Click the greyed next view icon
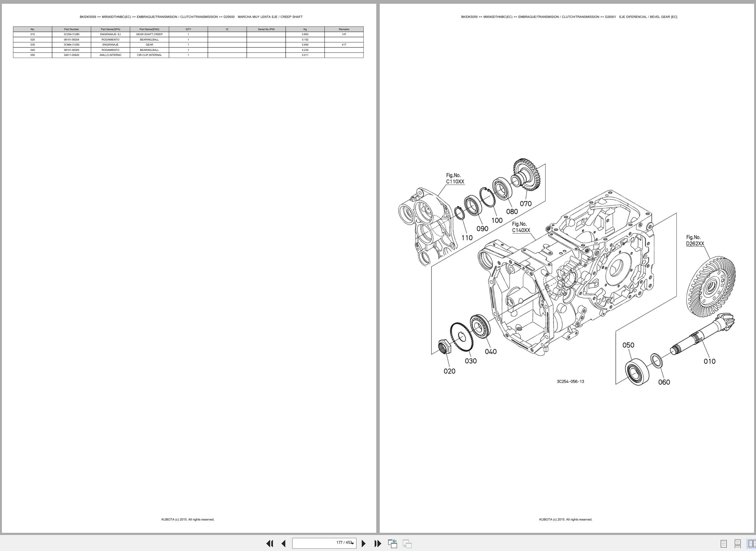This screenshot has height=551, width=756. (407, 543)
